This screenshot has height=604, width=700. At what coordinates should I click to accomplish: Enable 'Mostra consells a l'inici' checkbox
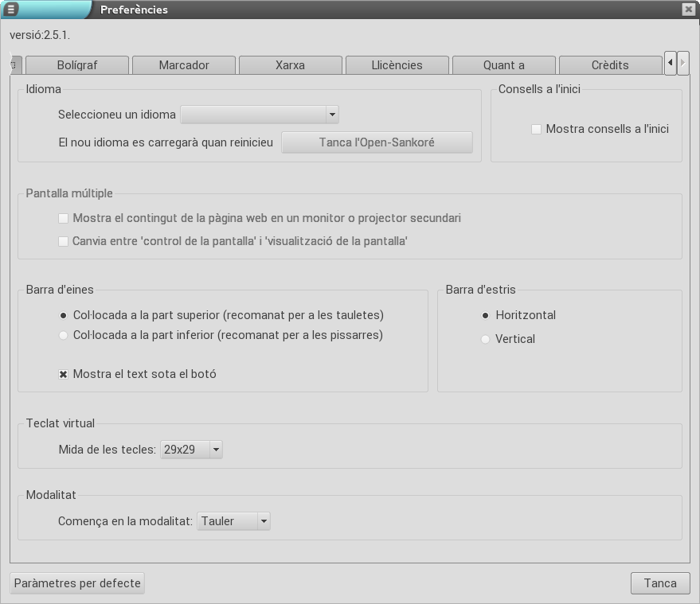coord(537,129)
